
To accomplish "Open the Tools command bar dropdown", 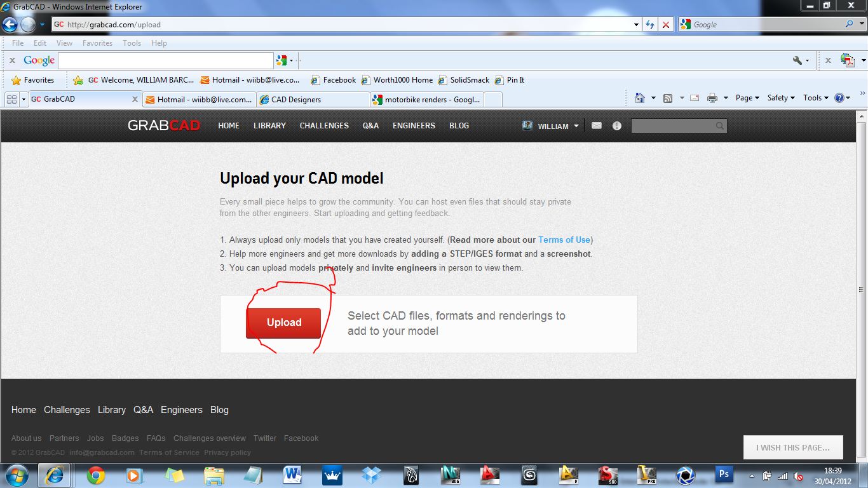I will [816, 98].
